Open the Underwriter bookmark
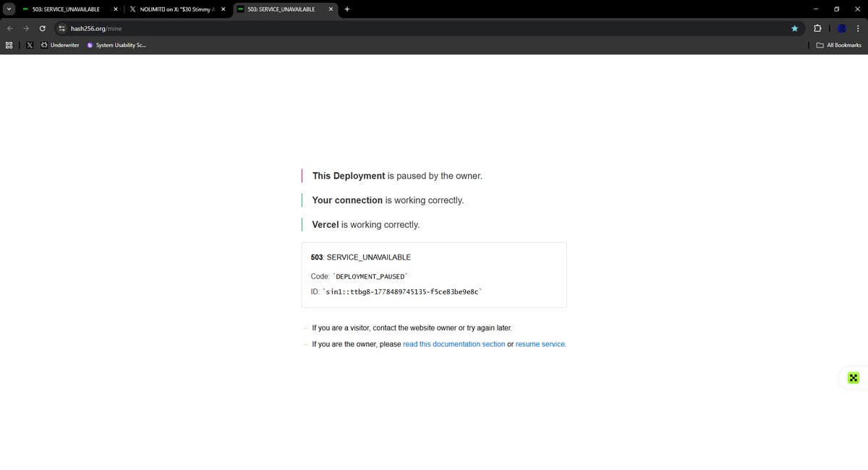The width and height of the screenshot is (868, 470). (60, 45)
